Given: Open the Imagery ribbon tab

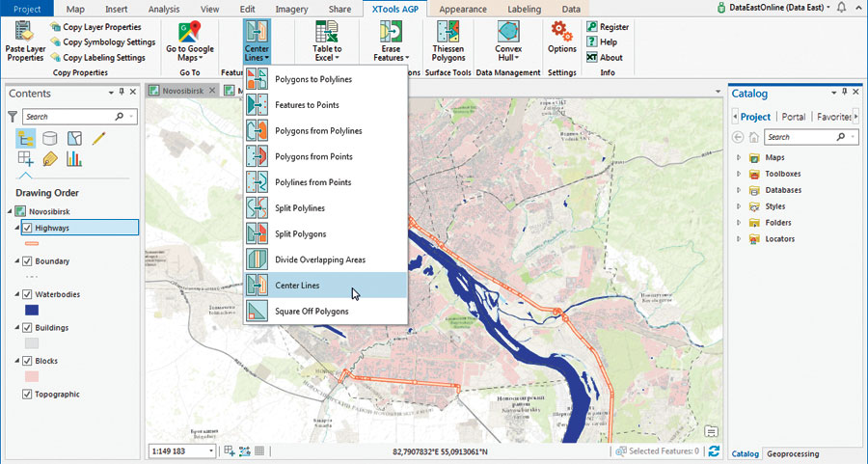Looking at the screenshot, I should click(x=291, y=9).
